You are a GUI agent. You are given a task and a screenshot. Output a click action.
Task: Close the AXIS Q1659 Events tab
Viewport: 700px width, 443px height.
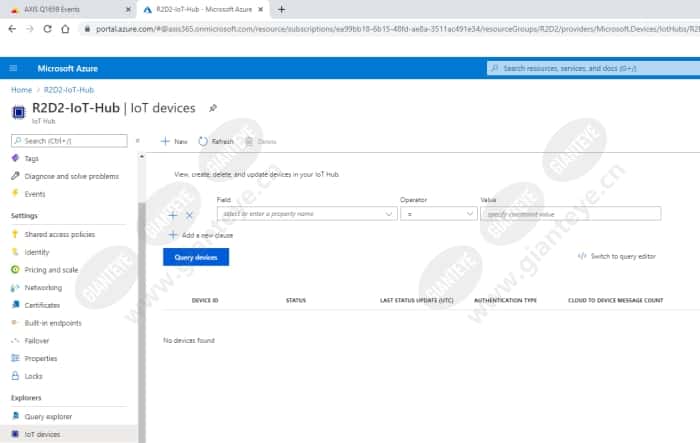tap(128, 9)
